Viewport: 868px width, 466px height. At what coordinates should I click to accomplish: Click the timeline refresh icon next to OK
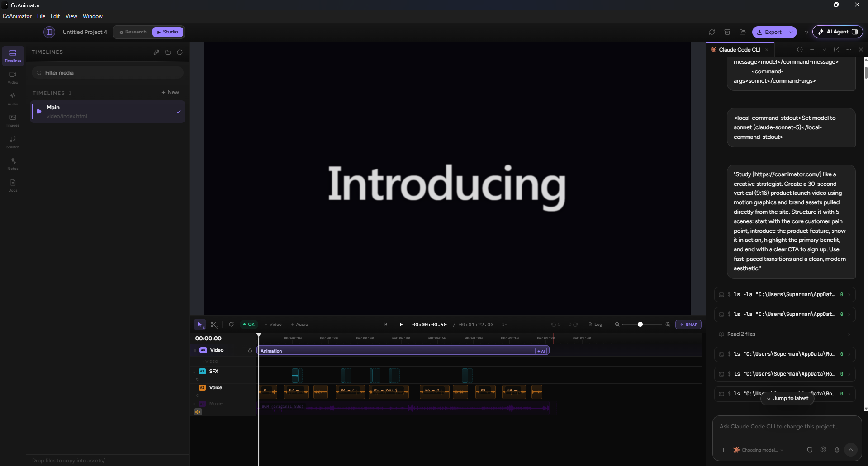(231, 325)
